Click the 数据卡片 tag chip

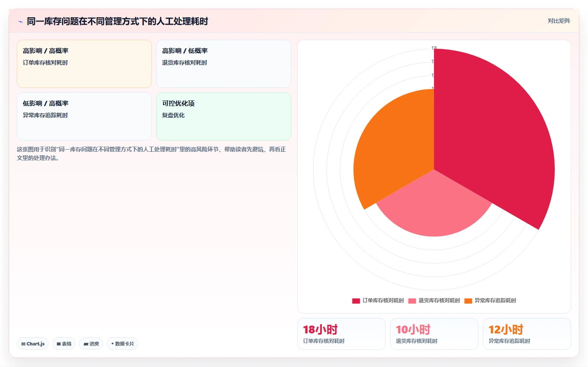click(123, 344)
